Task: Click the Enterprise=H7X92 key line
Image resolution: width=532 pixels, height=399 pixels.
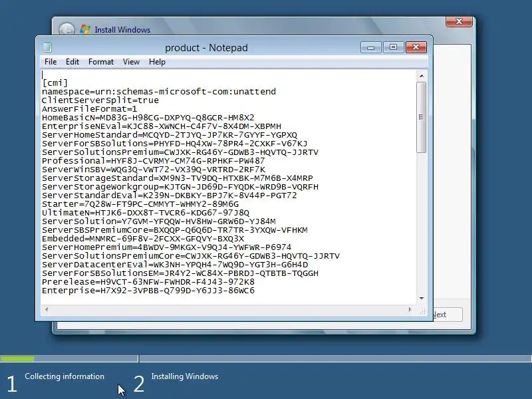Action: pos(148,291)
